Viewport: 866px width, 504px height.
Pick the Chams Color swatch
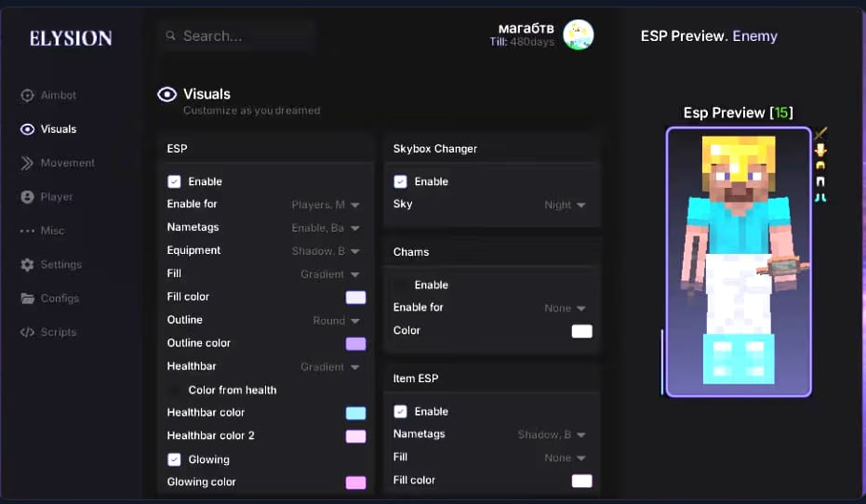pyautogui.click(x=581, y=331)
